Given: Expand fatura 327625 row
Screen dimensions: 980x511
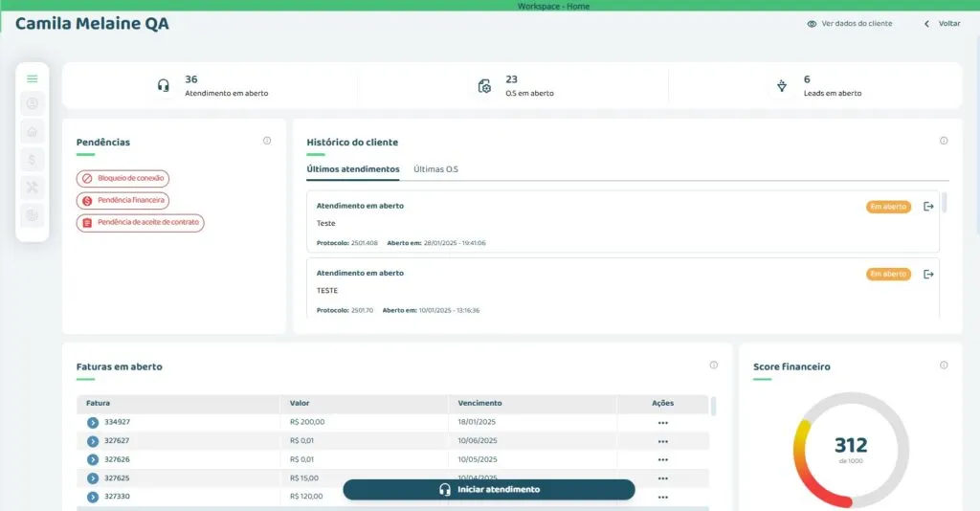Looking at the screenshot, I should (x=93, y=478).
